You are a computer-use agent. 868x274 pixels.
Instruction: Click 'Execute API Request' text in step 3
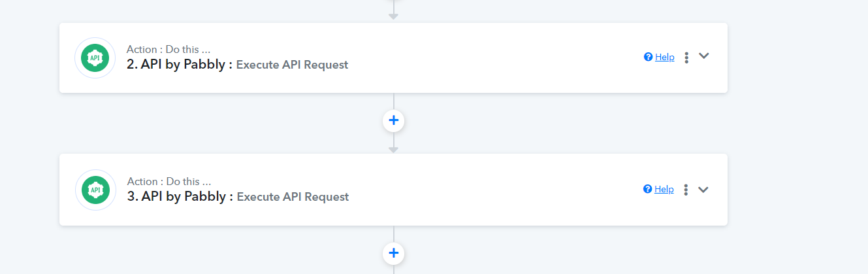click(x=293, y=197)
